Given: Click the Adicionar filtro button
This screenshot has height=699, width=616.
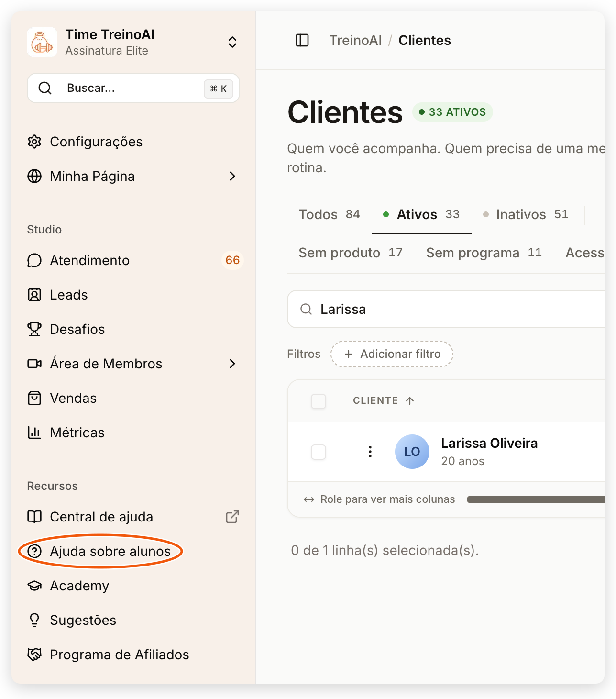Looking at the screenshot, I should (392, 354).
